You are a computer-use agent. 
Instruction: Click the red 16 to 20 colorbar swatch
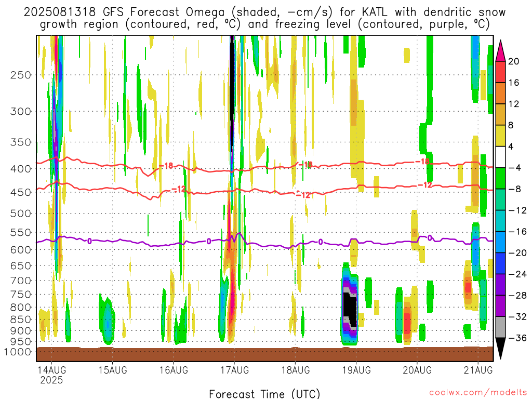point(500,72)
